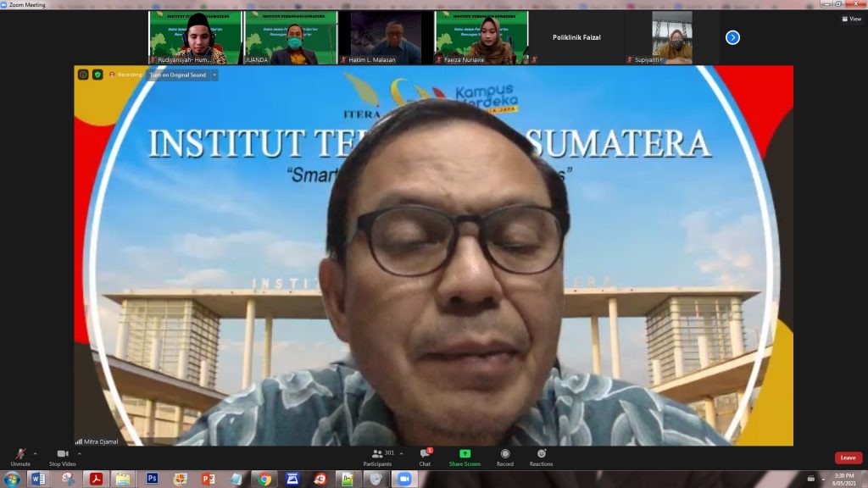Open Adobe Acrobat from taskbar
Image resolution: width=868 pixels, height=488 pixels.
[x=96, y=479]
